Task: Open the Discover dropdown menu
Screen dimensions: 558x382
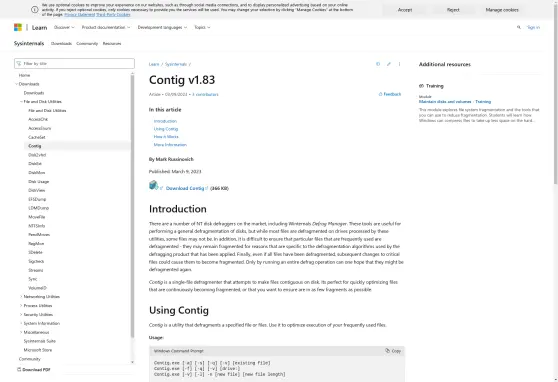Action: [64, 27]
